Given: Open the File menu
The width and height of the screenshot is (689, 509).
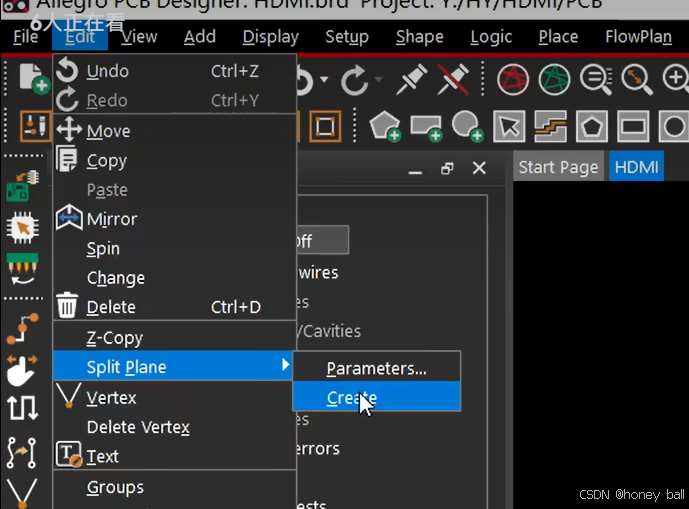Looking at the screenshot, I should [25, 36].
